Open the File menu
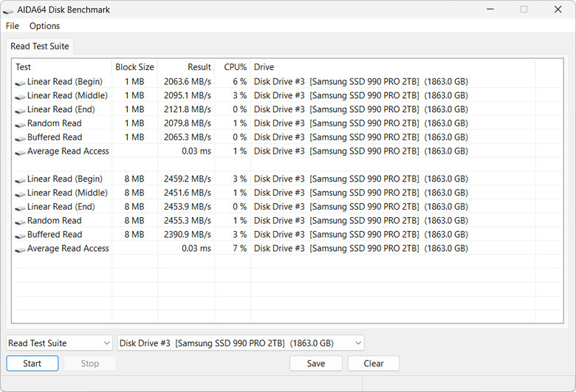 [x=12, y=26]
